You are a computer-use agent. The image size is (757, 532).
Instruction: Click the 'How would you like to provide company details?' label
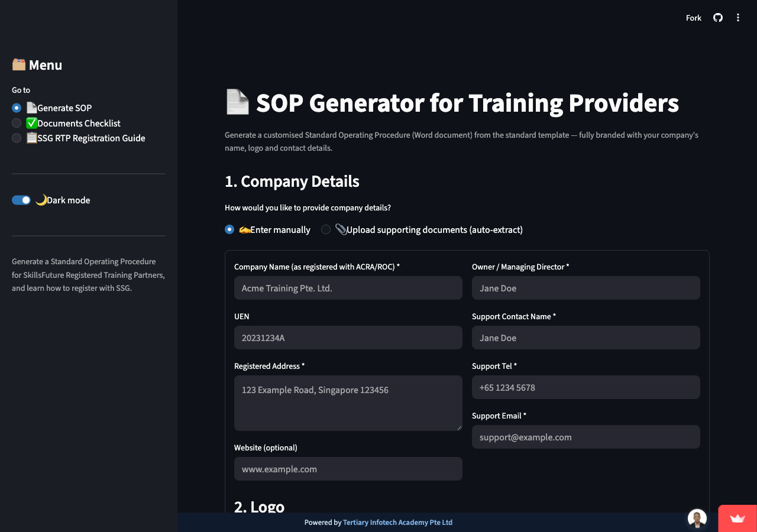pos(308,207)
